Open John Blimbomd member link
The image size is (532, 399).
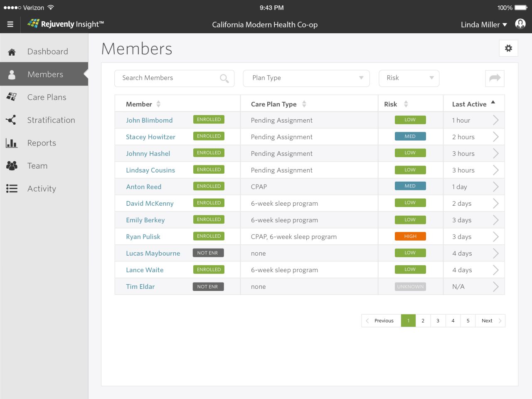point(149,120)
